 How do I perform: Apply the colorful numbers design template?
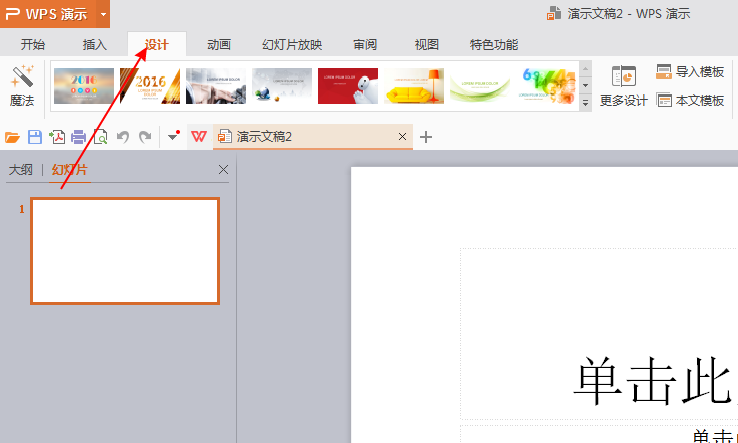pyautogui.click(x=546, y=86)
